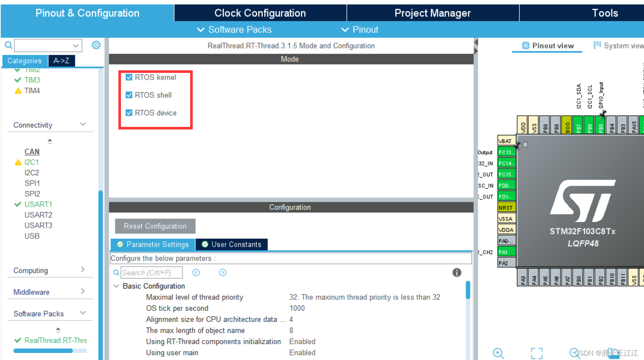Expand the Middleware category
The height and width of the screenshot is (360, 644).
83,291
